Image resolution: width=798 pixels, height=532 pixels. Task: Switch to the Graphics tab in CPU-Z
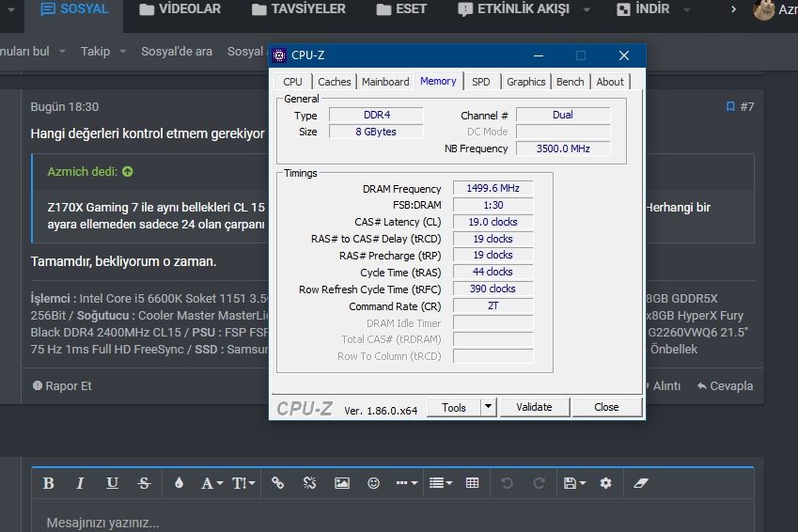pyautogui.click(x=525, y=82)
